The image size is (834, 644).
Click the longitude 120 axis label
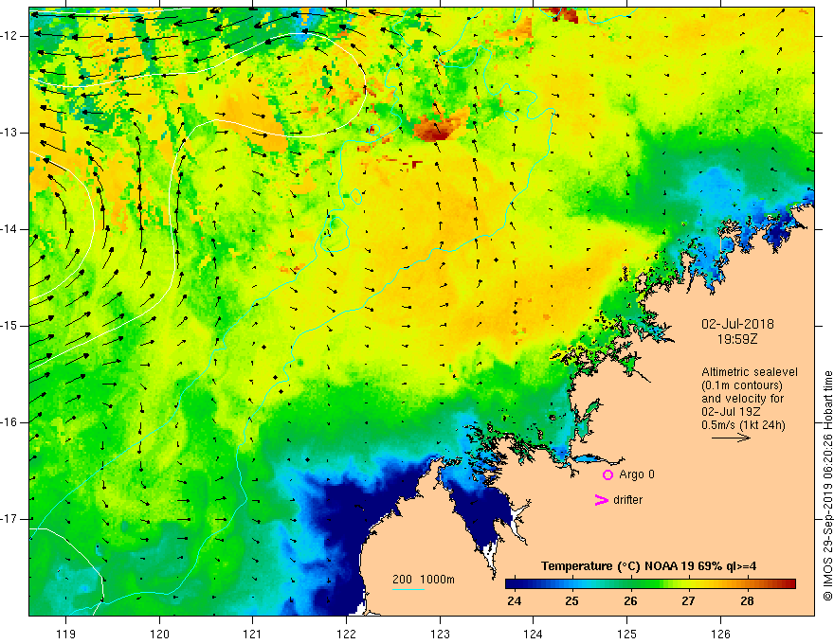point(159,634)
